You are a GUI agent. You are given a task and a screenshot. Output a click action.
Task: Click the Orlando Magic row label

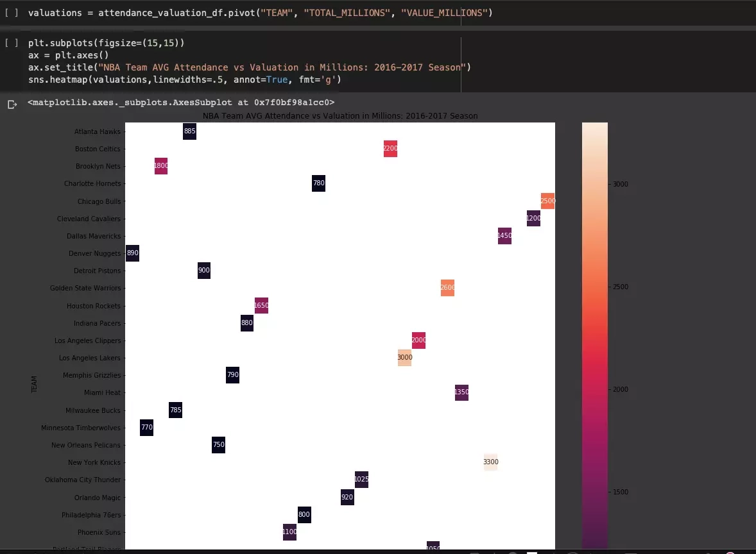pos(98,498)
